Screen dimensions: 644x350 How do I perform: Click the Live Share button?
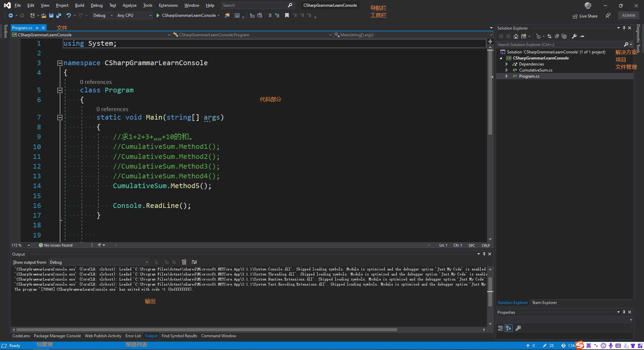click(x=585, y=16)
